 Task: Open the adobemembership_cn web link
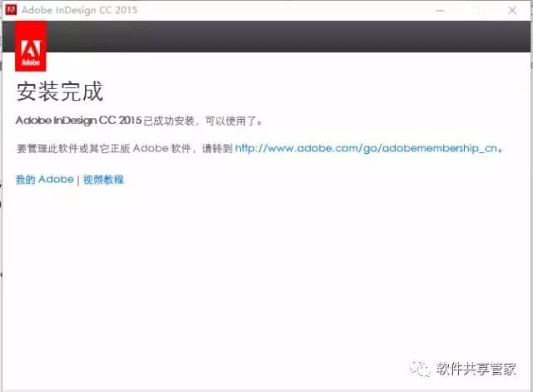[x=366, y=148]
